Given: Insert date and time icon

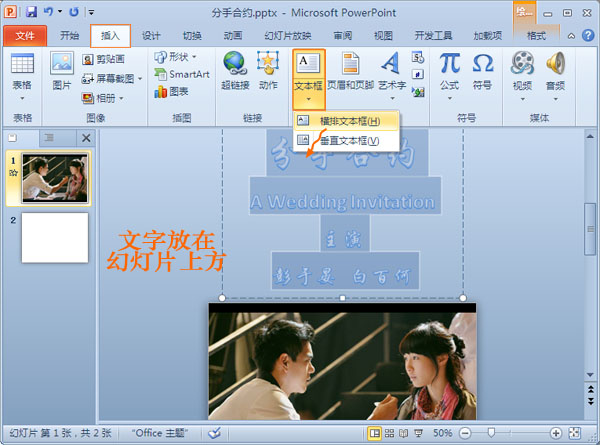Looking at the screenshot, I should click(417, 57).
